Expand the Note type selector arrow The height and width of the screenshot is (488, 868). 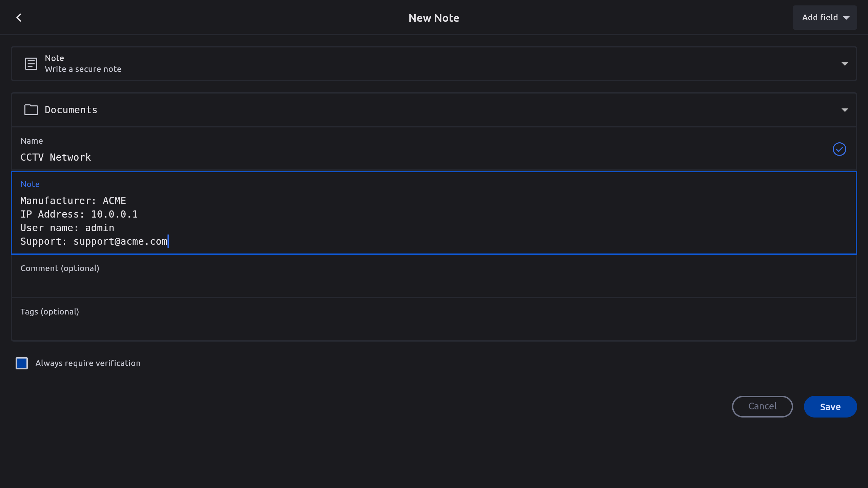[845, 64]
